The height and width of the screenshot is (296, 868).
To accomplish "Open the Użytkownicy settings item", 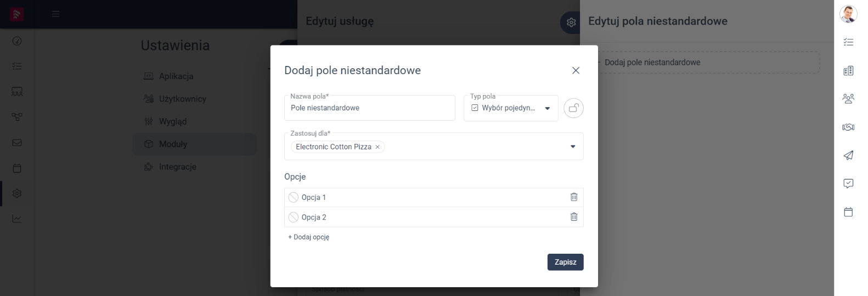I will point(194,99).
